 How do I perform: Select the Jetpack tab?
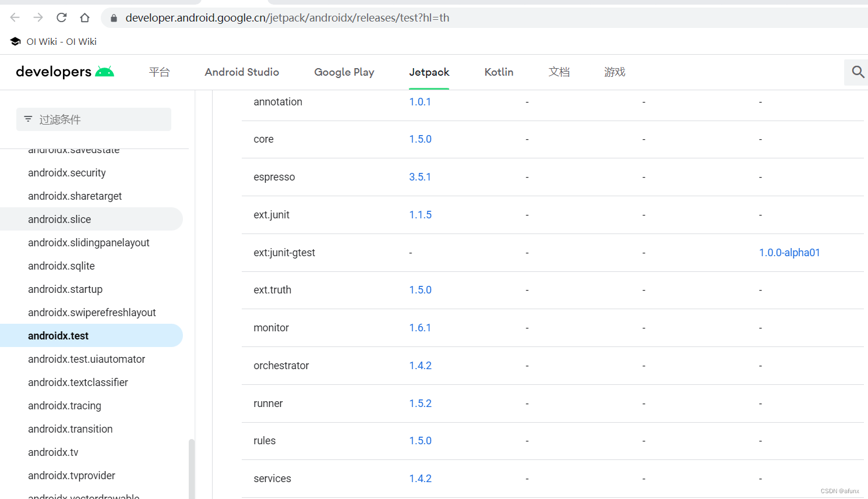pos(429,72)
